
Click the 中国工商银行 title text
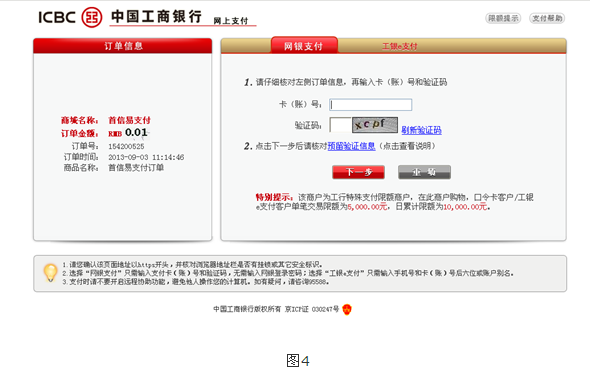[x=157, y=17]
